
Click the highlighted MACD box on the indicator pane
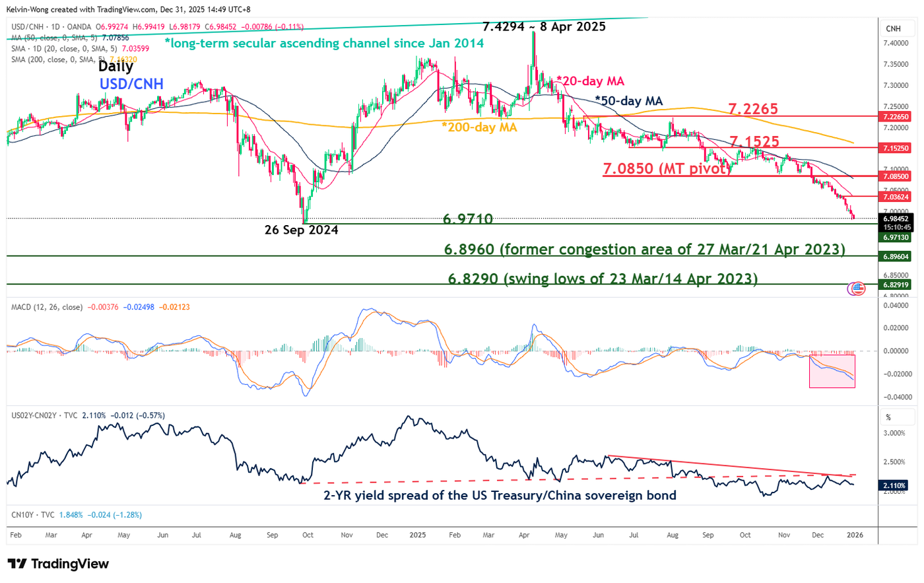832,372
